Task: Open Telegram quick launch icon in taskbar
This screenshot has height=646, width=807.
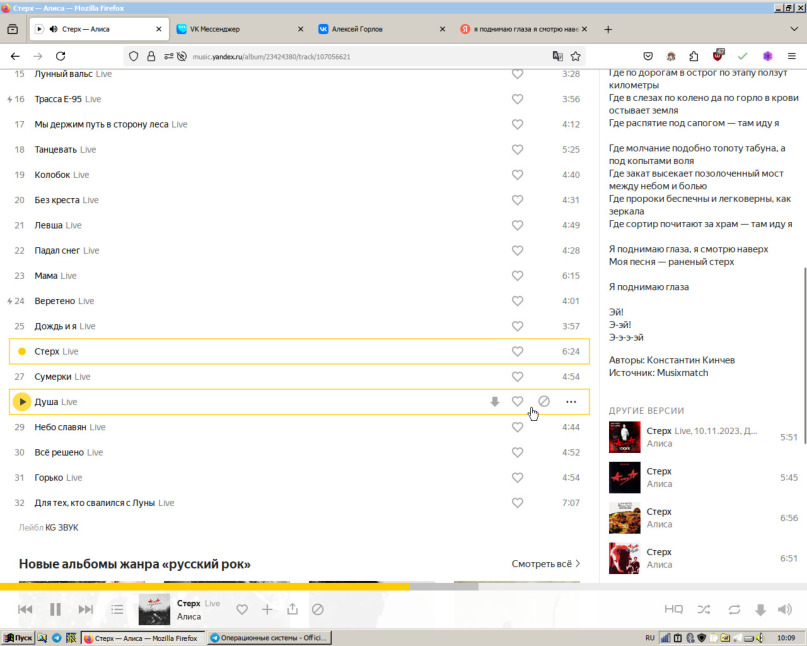Action: (57, 638)
